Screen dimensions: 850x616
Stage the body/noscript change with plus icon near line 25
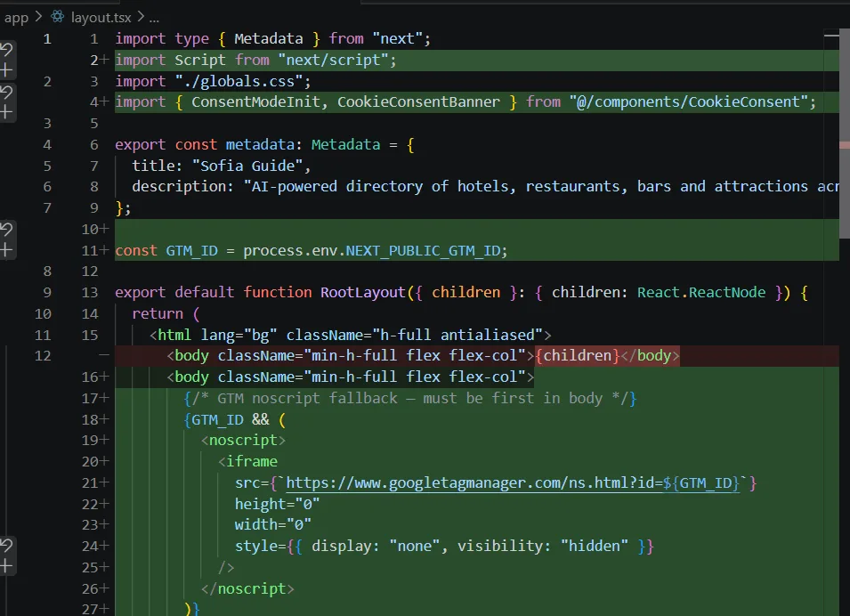[6, 567]
